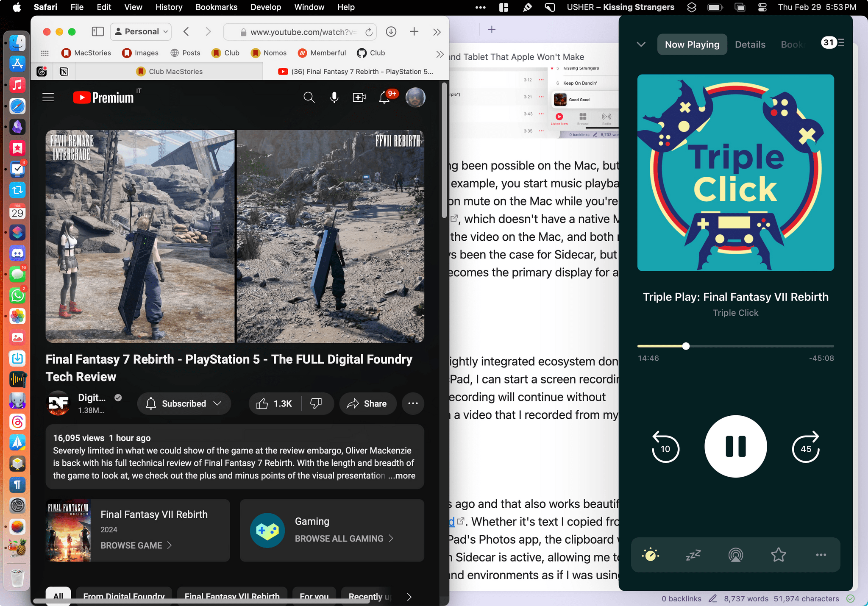Collapse the Now Playing panel with chevron
Image resolution: width=868 pixels, height=606 pixels.
pyautogui.click(x=641, y=44)
